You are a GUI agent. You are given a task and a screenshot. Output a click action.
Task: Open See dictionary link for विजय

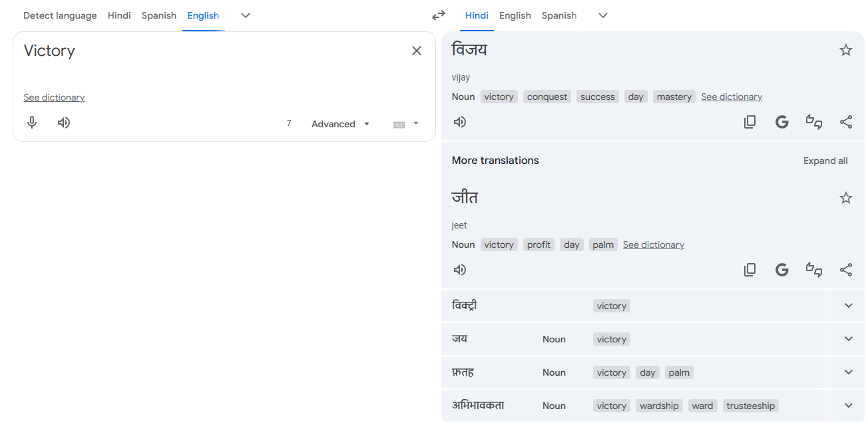pos(732,97)
